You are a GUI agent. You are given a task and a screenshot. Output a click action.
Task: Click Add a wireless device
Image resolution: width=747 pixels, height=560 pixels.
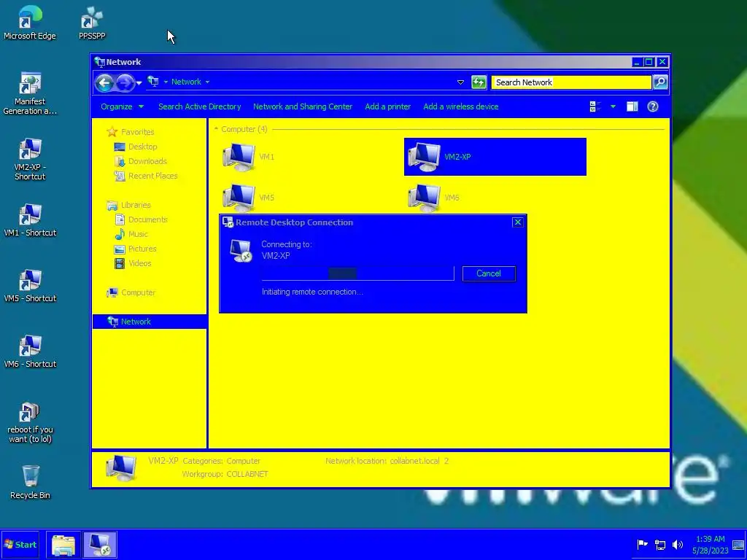pyautogui.click(x=461, y=106)
